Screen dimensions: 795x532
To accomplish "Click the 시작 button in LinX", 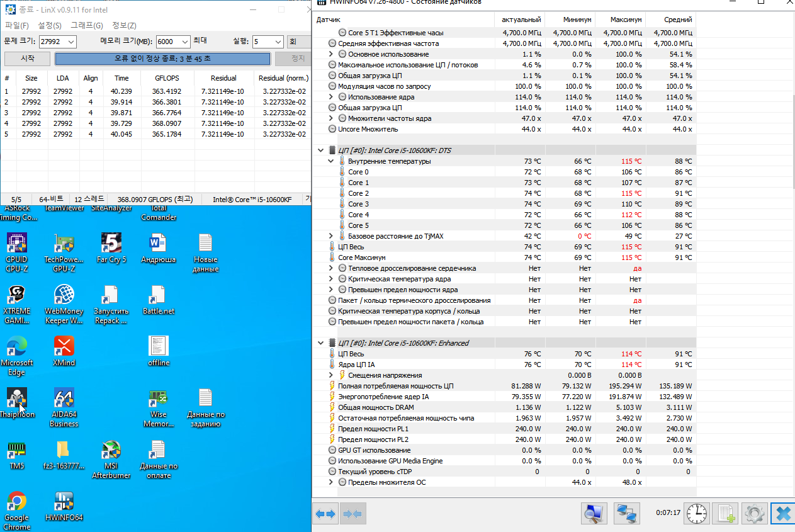I will (x=27, y=58).
